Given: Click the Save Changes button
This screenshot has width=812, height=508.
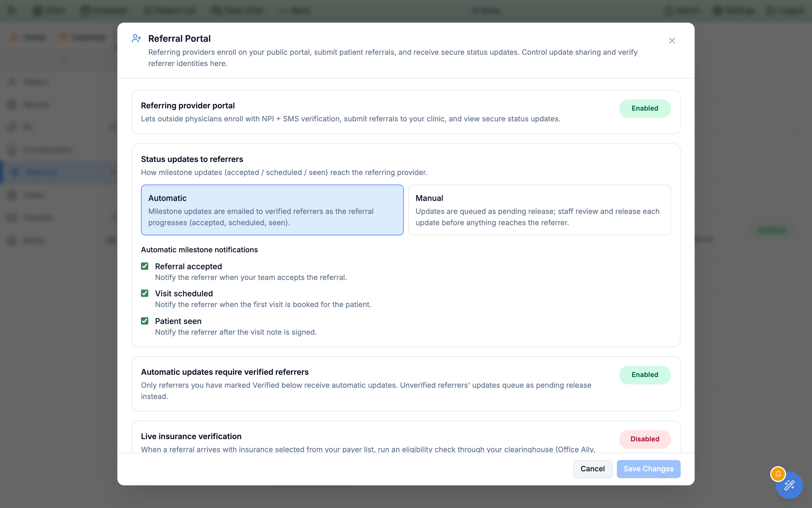Looking at the screenshot, I should coord(648,469).
